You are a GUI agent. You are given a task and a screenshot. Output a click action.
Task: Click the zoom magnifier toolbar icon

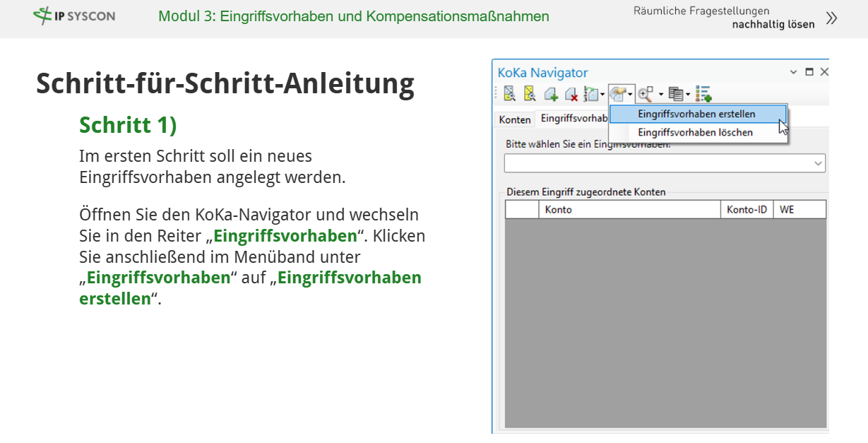tap(646, 93)
